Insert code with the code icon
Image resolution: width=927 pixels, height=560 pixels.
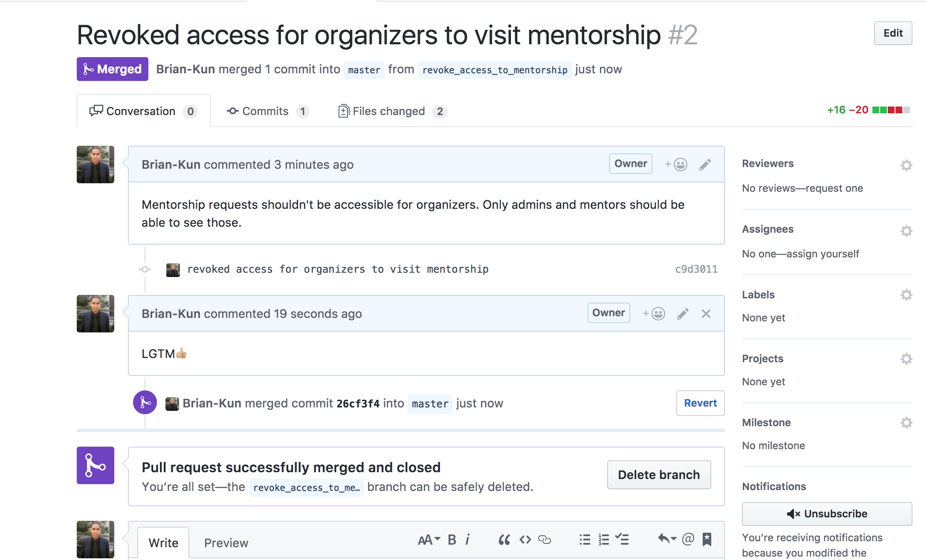[x=525, y=540]
